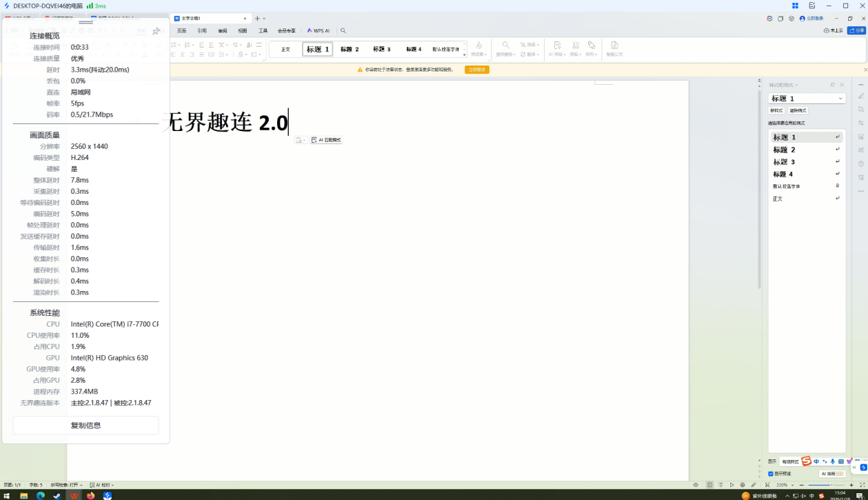868x500 pixels.
Task: Add a new document tab
Action: pyautogui.click(x=257, y=19)
